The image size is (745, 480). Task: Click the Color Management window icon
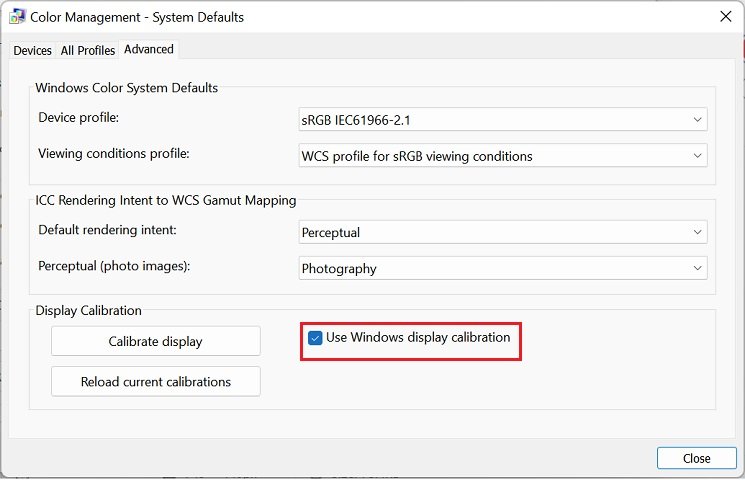pyautogui.click(x=17, y=17)
